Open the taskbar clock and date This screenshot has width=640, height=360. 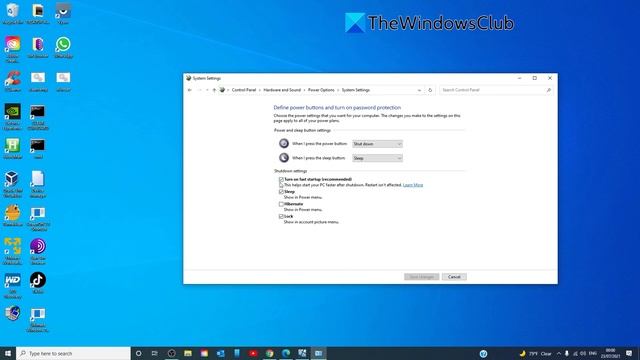[611, 353]
